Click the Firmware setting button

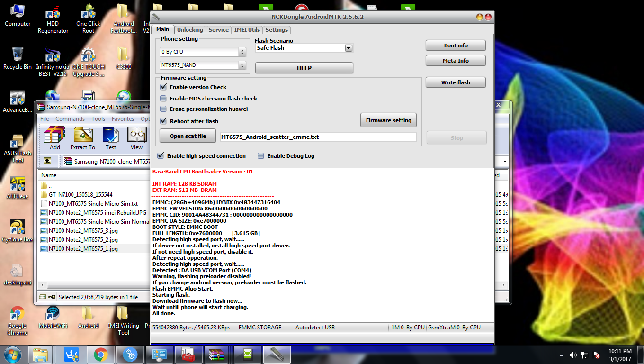coord(389,120)
